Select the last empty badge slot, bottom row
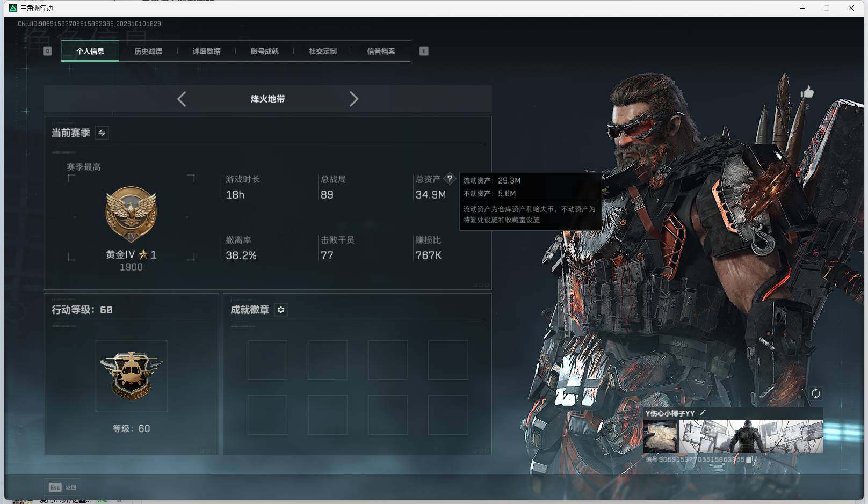868x504 pixels. pos(448,415)
